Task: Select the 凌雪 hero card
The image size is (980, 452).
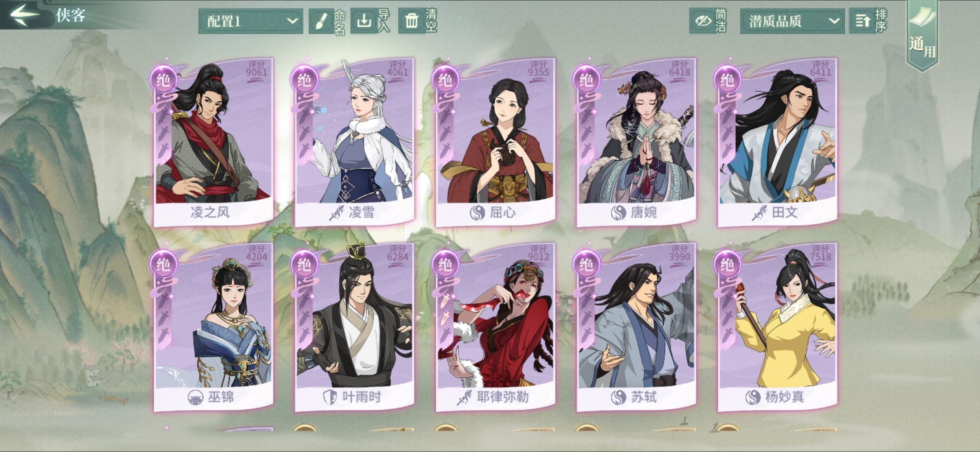Action: point(354,142)
